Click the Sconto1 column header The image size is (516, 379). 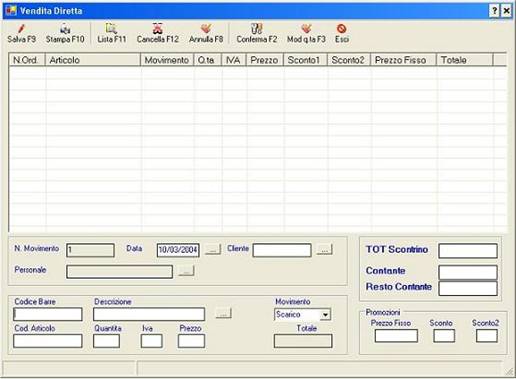pyautogui.click(x=305, y=60)
